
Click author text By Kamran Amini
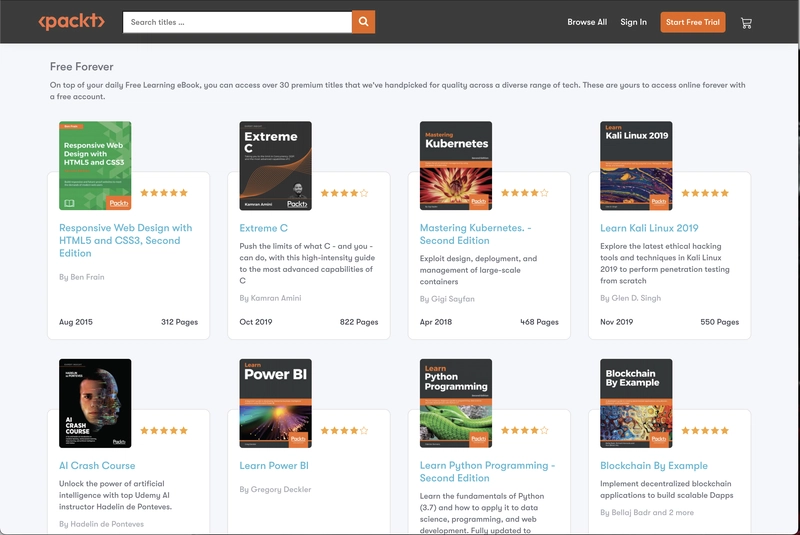coord(270,298)
